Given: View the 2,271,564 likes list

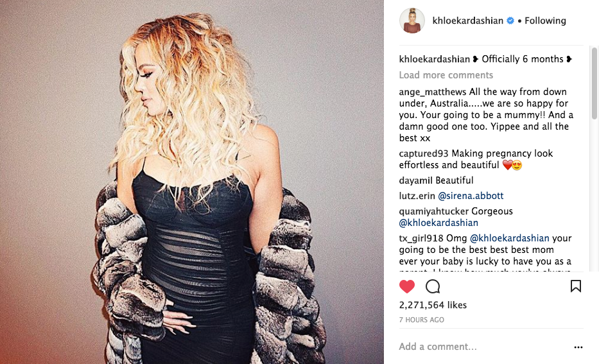Looking at the screenshot, I should click(x=433, y=305).
